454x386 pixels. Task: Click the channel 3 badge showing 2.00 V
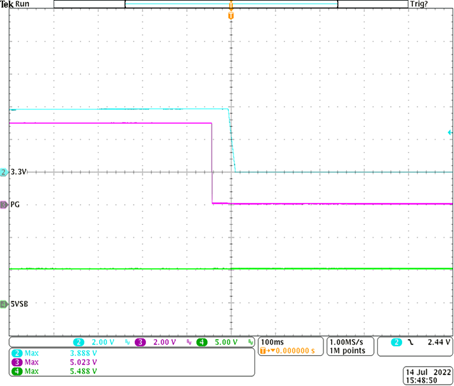pos(140,342)
